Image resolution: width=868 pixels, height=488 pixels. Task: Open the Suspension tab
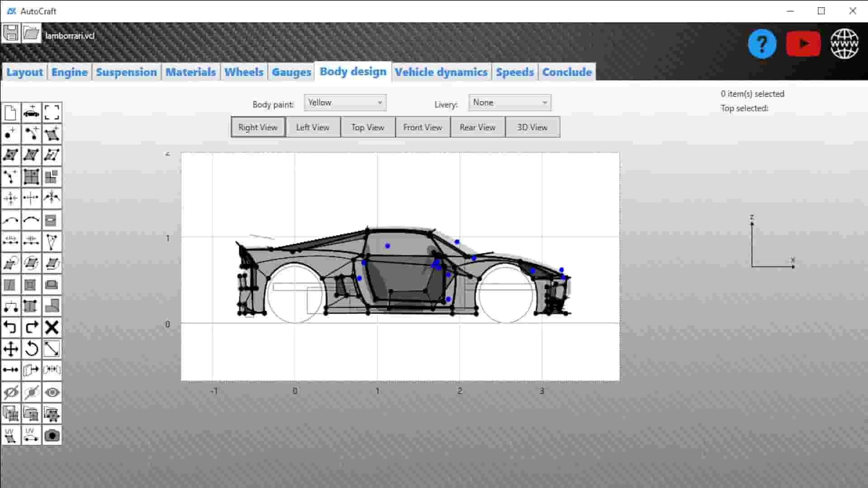point(126,72)
